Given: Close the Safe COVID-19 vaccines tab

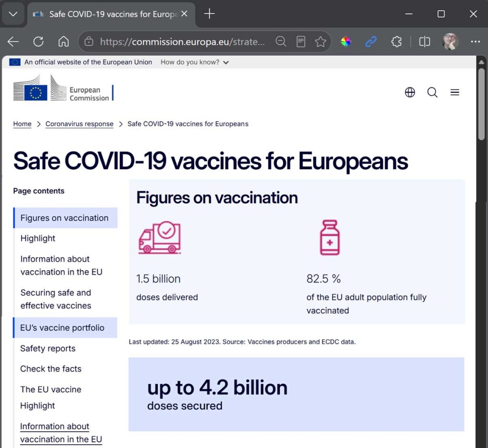Looking at the screenshot, I should (184, 14).
